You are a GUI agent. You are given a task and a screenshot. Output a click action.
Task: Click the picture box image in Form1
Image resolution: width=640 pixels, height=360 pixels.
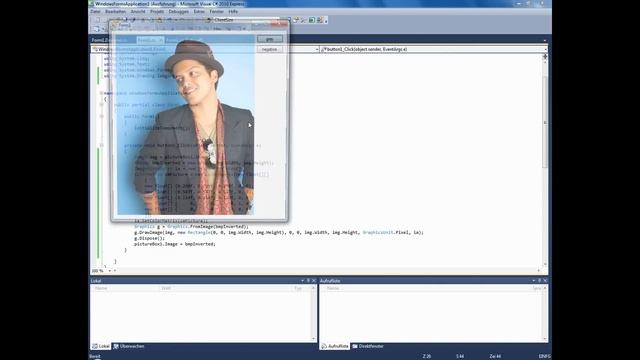[186, 124]
